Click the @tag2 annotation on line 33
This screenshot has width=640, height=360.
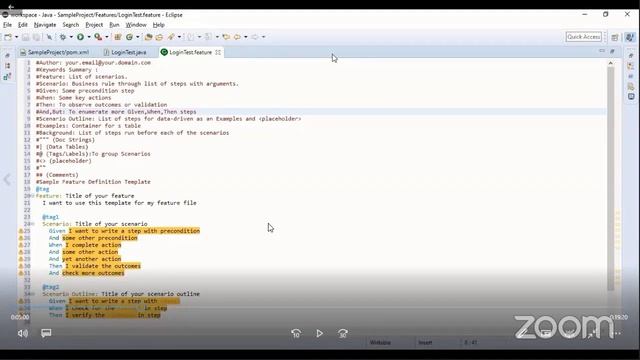[51, 287]
